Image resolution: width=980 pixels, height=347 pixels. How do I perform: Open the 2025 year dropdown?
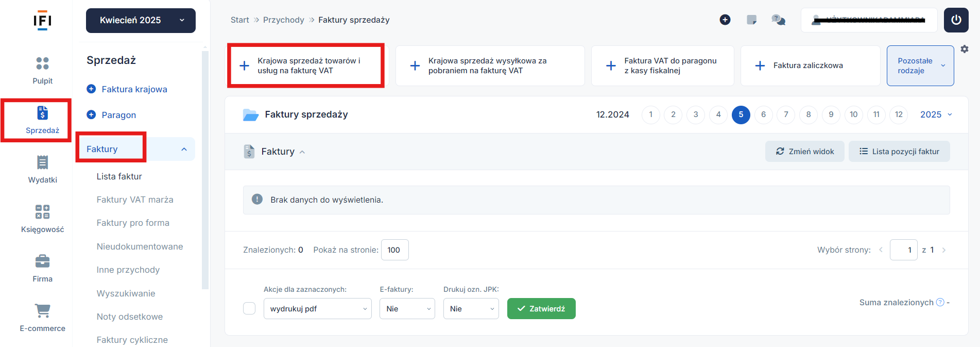coord(936,114)
